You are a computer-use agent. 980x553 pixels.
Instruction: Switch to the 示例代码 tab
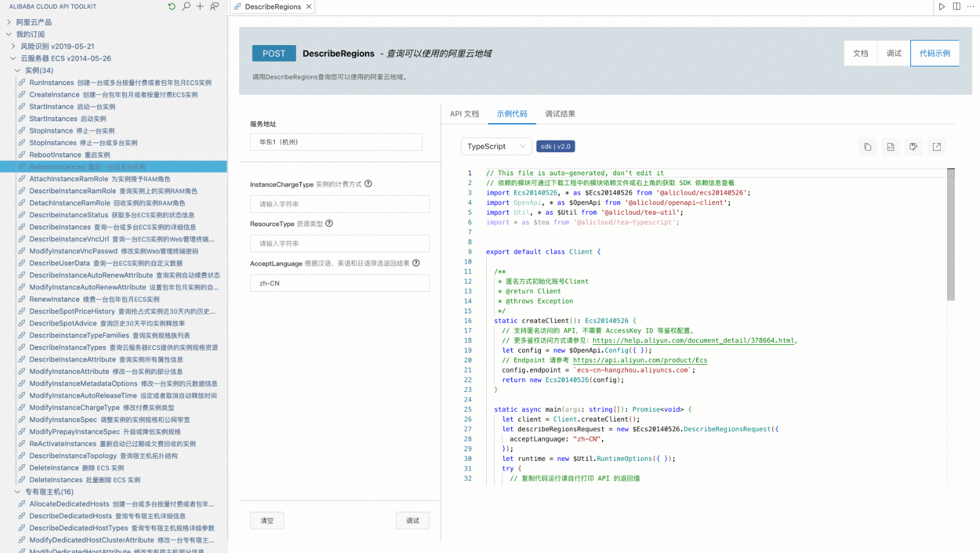click(x=512, y=114)
